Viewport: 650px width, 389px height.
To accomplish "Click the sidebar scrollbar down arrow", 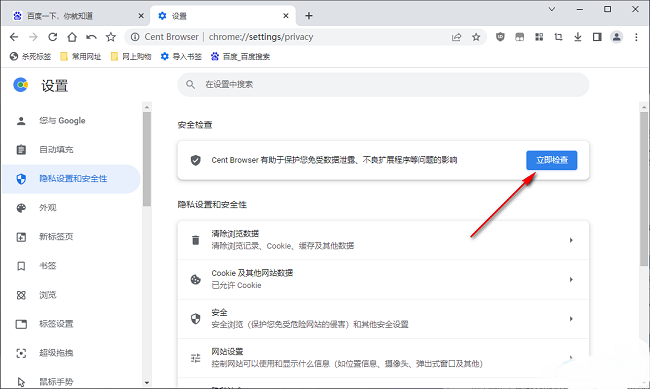I will pos(147,383).
